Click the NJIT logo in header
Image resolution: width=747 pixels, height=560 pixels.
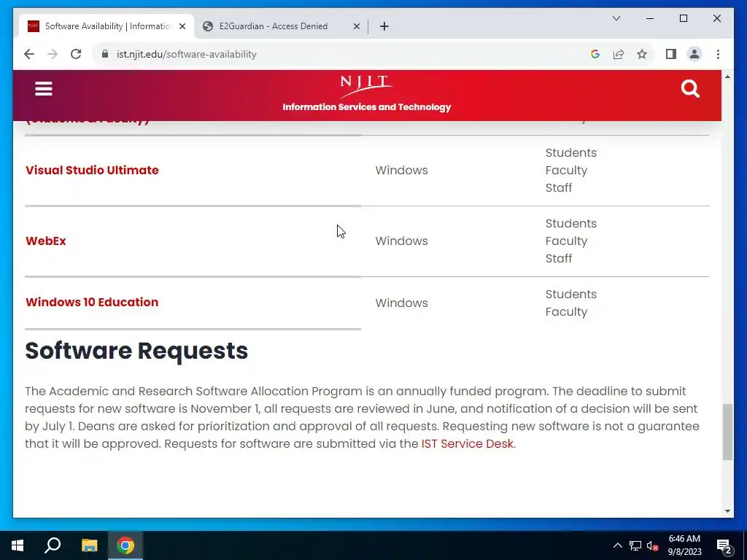[x=366, y=86]
